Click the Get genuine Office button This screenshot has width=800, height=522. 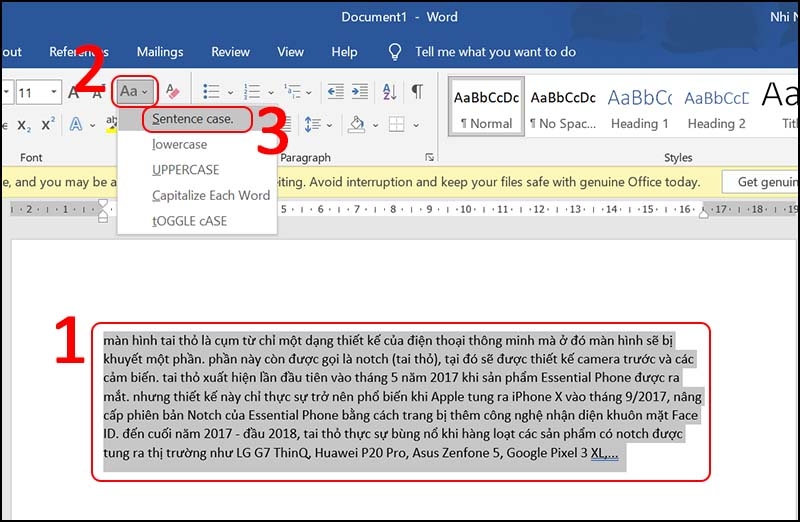click(762, 182)
